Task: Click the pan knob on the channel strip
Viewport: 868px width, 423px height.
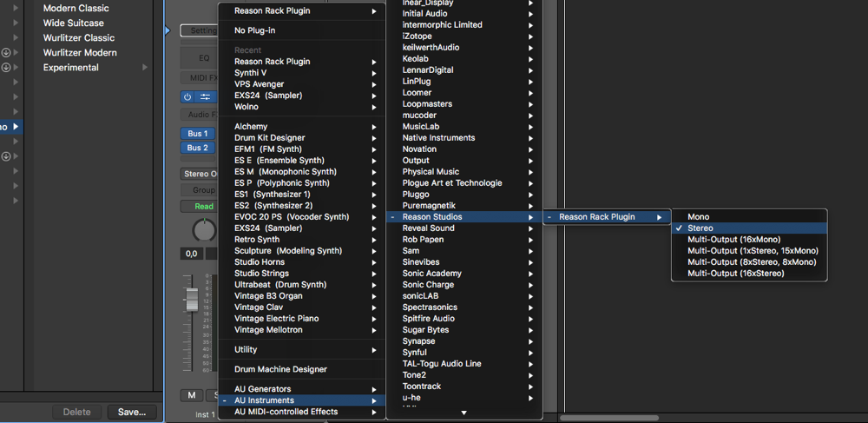Action: [204, 230]
